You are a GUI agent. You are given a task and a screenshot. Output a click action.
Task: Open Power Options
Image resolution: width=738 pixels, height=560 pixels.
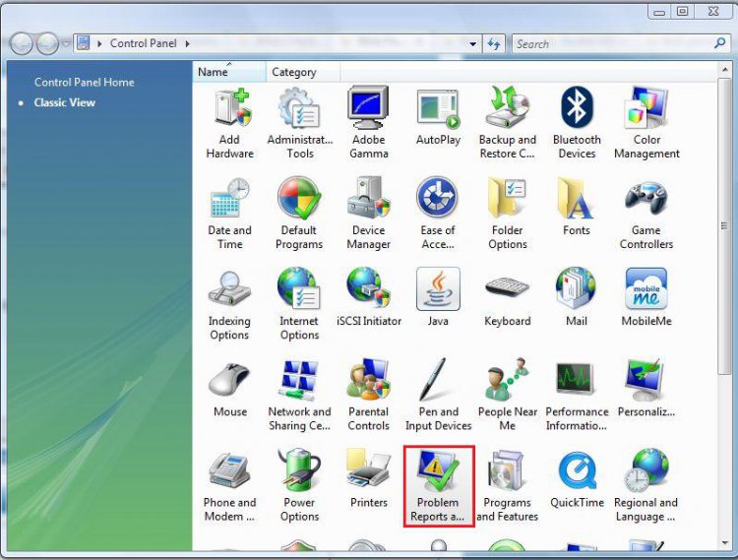(x=299, y=486)
